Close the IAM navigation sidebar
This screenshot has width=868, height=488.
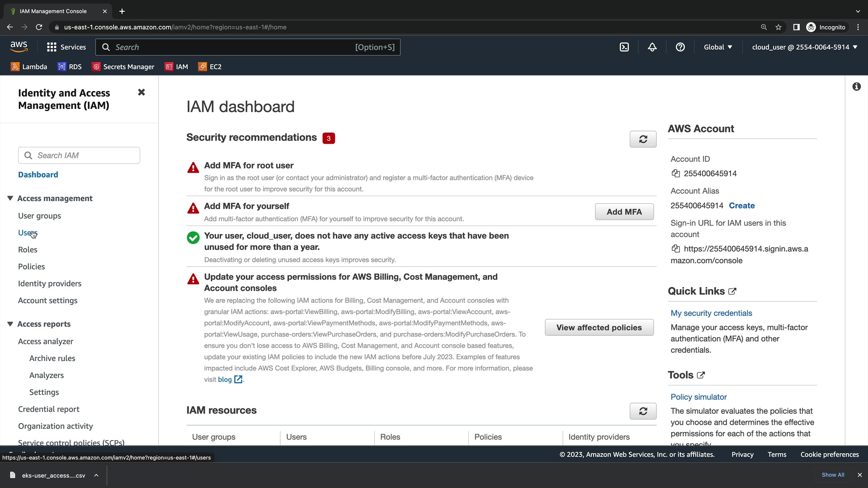coord(142,92)
